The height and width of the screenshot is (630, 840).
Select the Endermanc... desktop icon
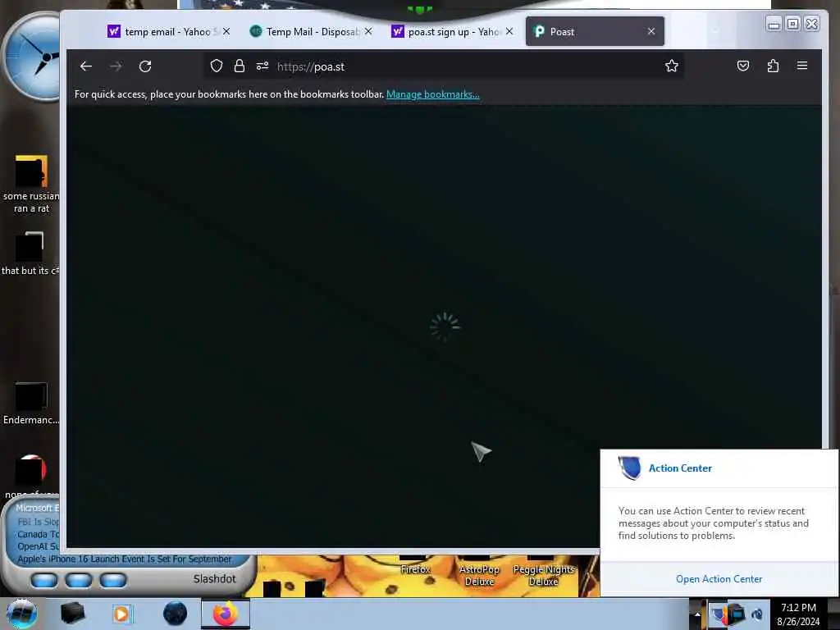pyautogui.click(x=31, y=404)
